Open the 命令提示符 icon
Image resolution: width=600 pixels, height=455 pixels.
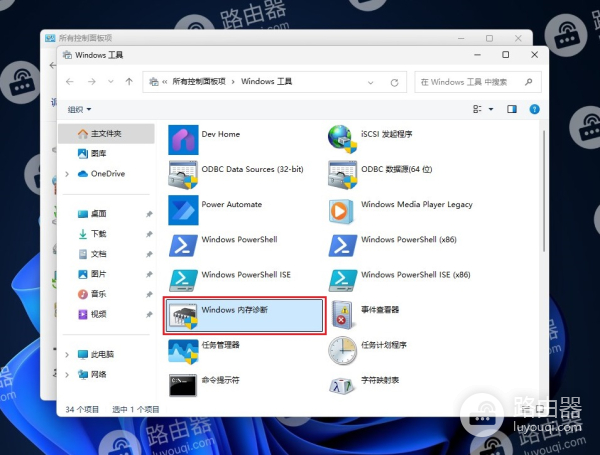click(x=183, y=385)
